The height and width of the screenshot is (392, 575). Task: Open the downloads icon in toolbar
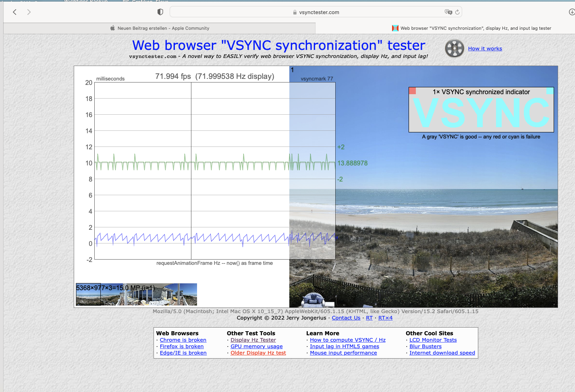click(571, 12)
